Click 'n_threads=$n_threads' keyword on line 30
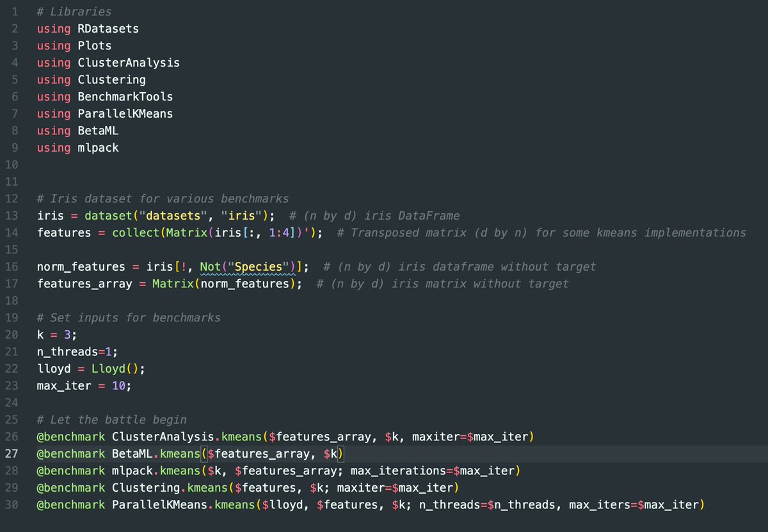 tap(486, 505)
